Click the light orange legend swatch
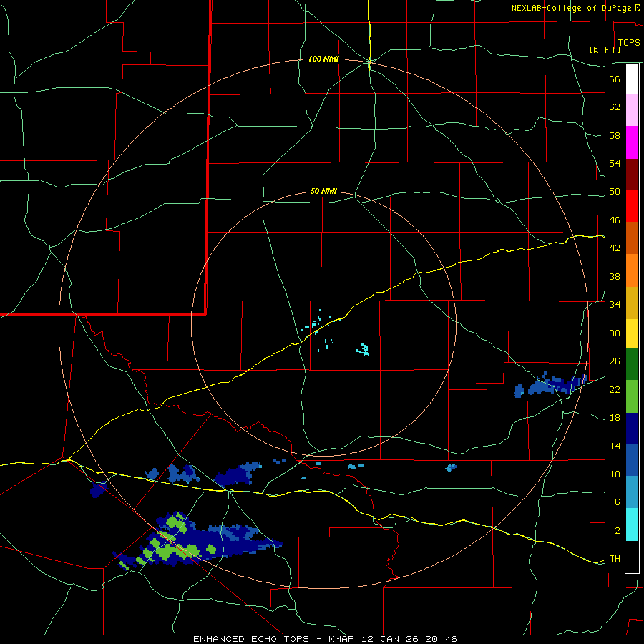 point(632,270)
